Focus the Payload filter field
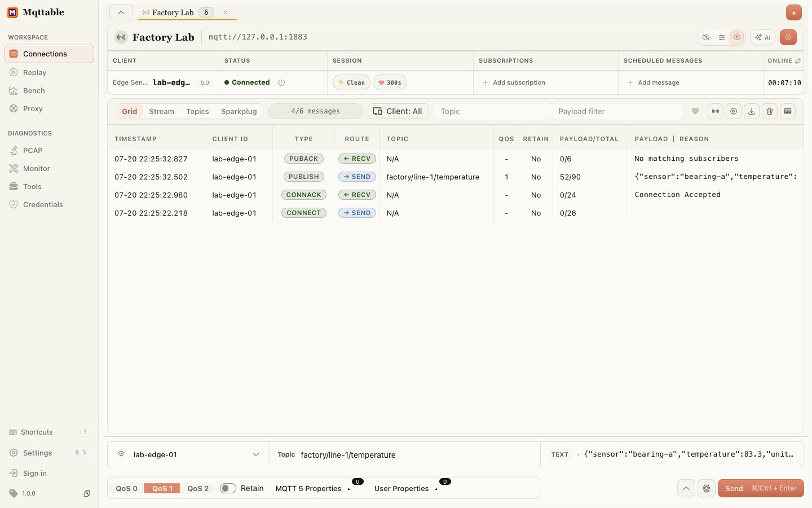This screenshot has width=812, height=508. coord(617,111)
